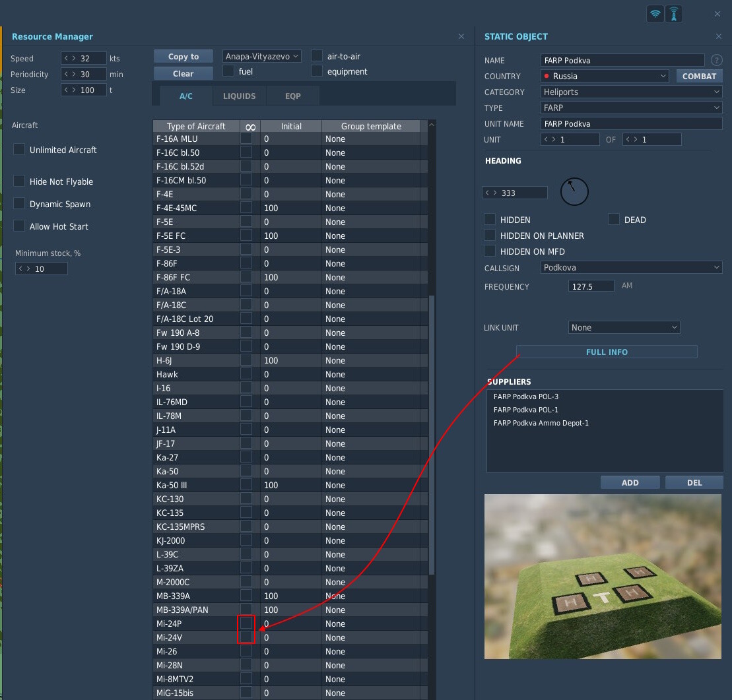This screenshot has width=732, height=700.
Task: Click the Wi-Fi network status icon
Action: [x=655, y=14]
